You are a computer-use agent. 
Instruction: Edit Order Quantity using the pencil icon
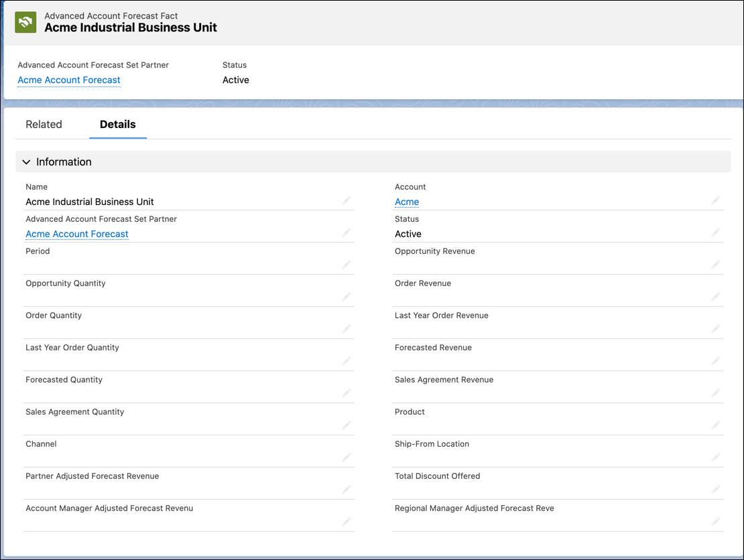[347, 328]
